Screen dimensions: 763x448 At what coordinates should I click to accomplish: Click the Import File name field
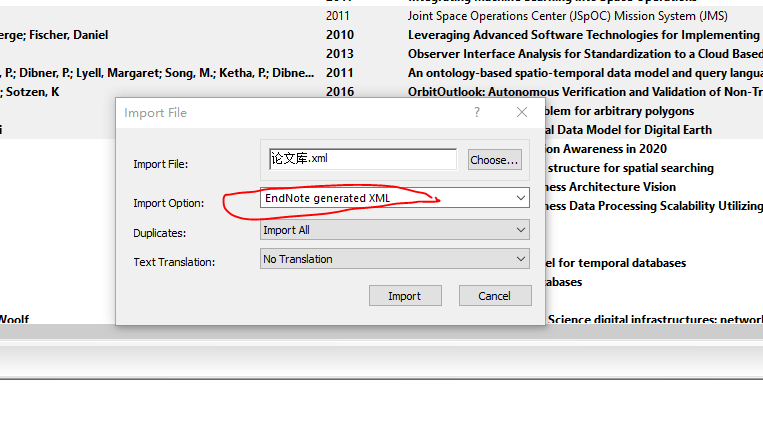[x=363, y=159]
